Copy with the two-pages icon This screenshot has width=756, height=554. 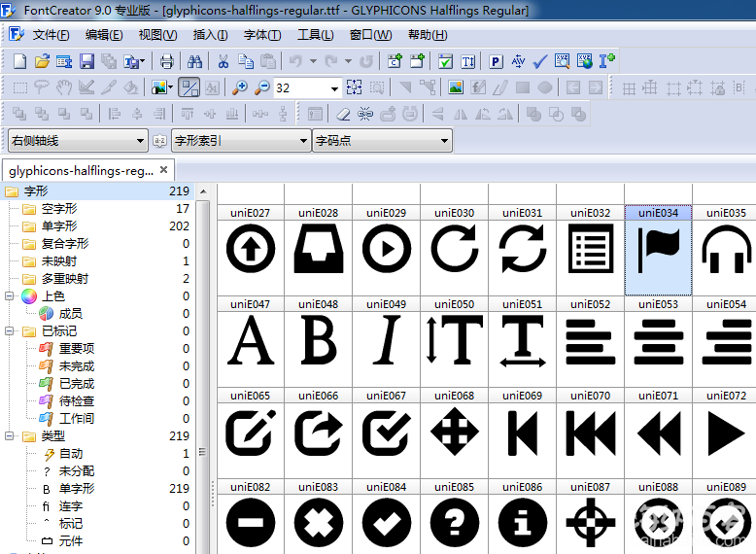[246, 61]
